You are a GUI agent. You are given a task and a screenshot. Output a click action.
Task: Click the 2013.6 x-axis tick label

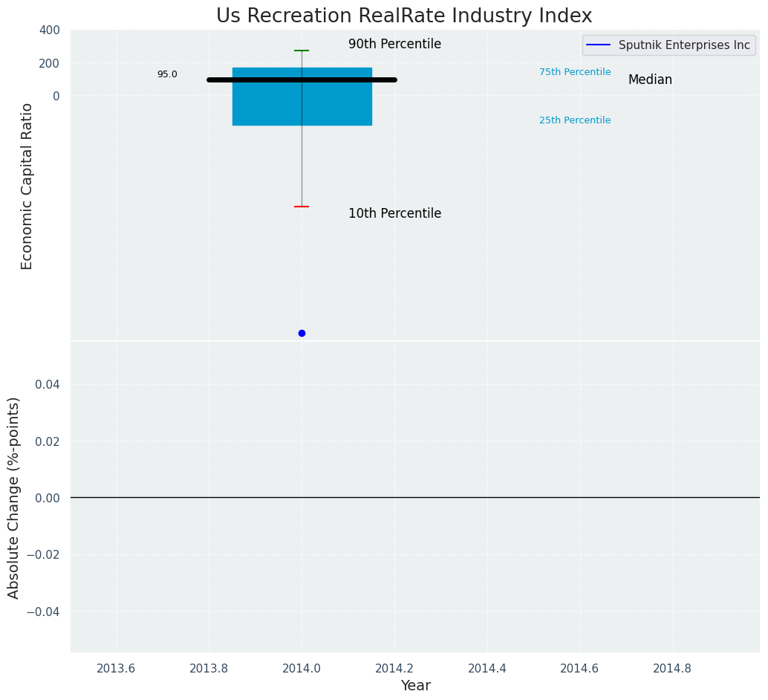click(x=116, y=668)
